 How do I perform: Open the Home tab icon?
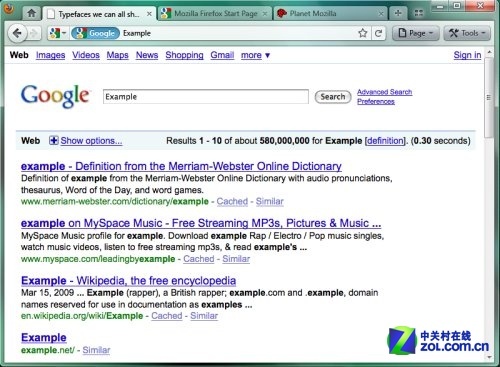click(x=32, y=13)
